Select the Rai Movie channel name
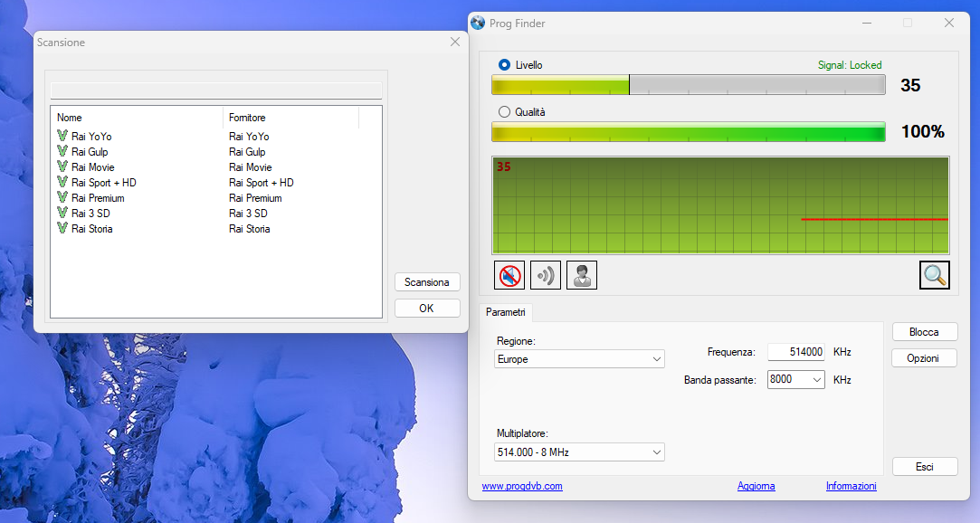The height and width of the screenshot is (523, 980). click(x=92, y=167)
